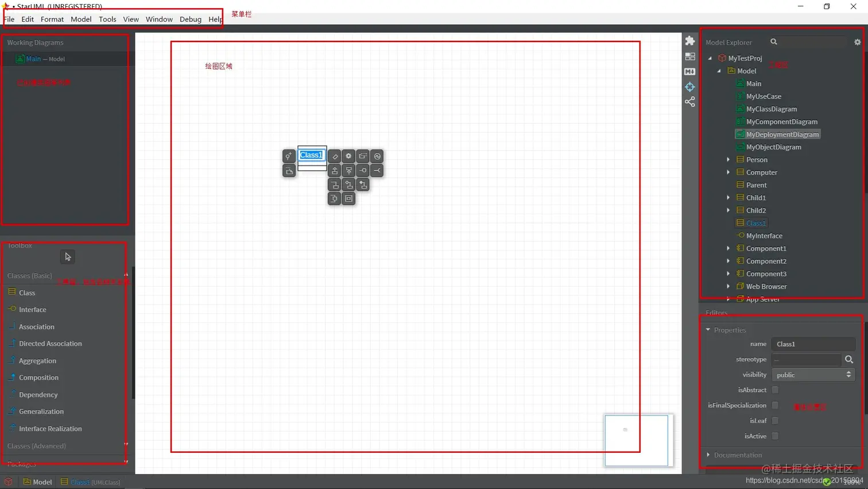Click the name field containing Class1
Screen dimensions: 868x489
click(x=813, y=344)
